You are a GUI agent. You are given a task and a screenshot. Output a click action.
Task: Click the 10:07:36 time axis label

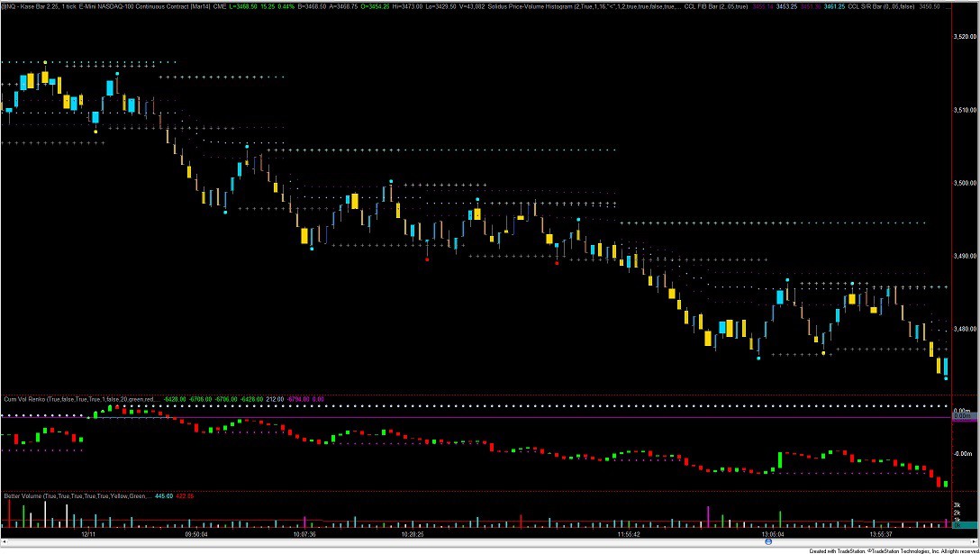(x=304, y=534)
